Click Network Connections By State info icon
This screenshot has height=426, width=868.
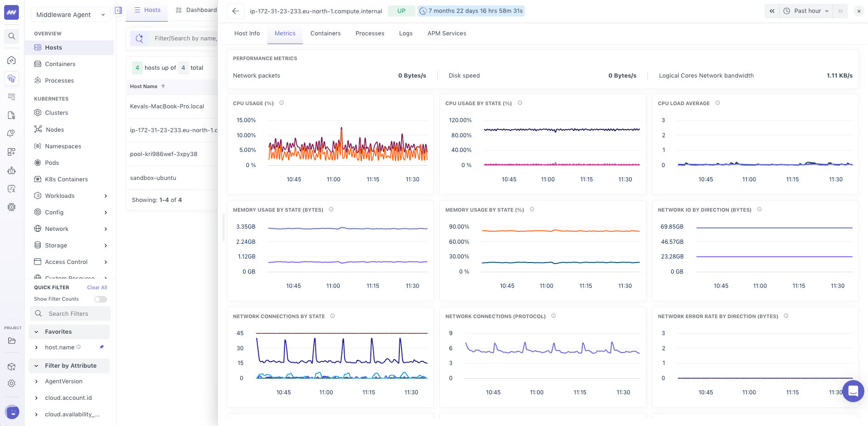click(x=333, y=316)
